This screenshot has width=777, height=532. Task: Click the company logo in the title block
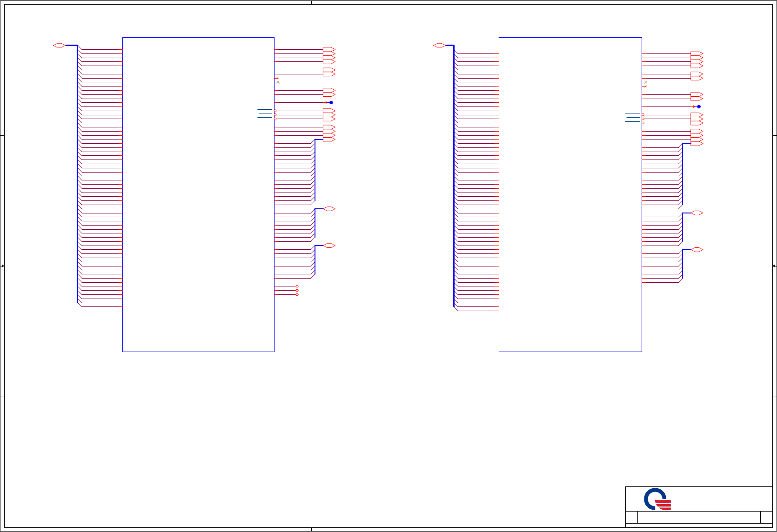(x=657, y=499)
